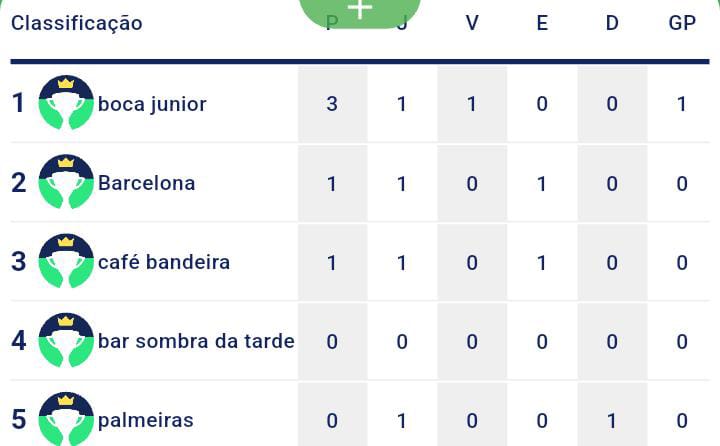The width and height of the screenshot is (720, 446).
Task: Select the palmeiras team name
Action: [x=146, y=421]
